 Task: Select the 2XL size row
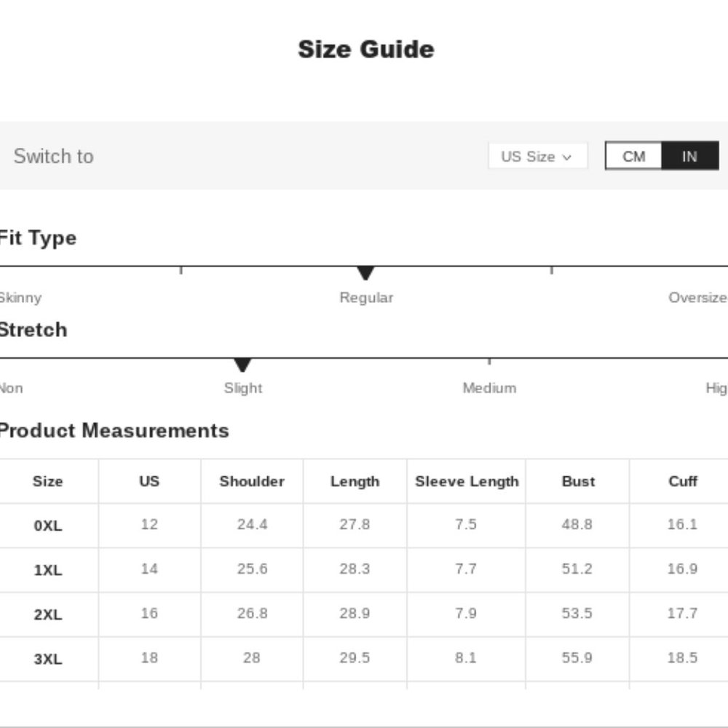point(48,614)
